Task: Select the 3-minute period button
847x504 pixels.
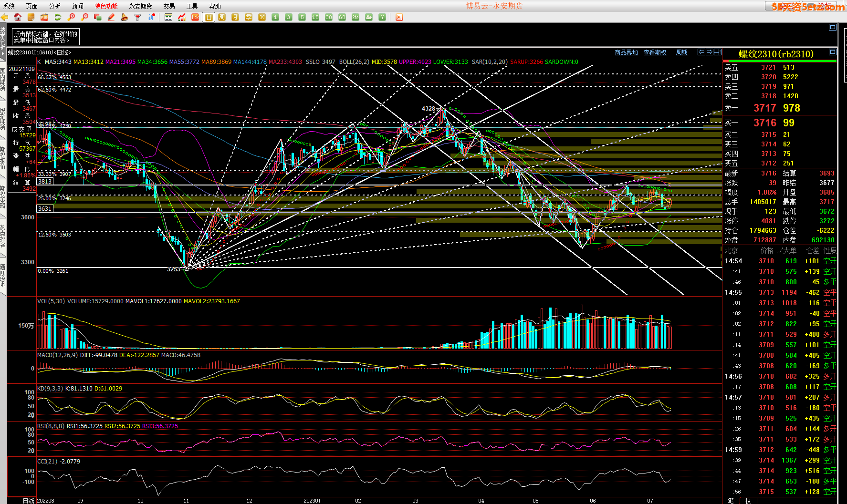Action: pos(289,17)
